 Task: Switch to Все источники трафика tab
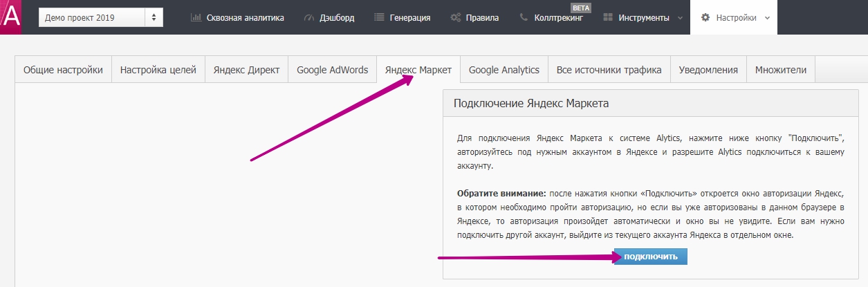(609, 70)
